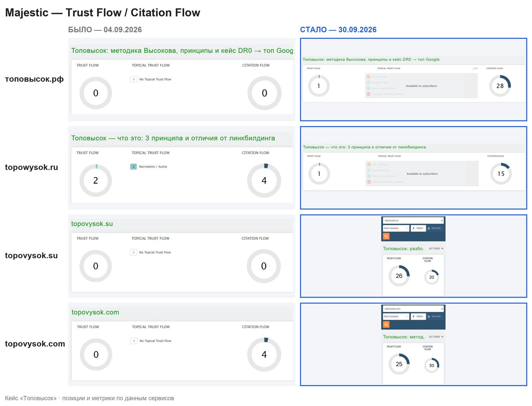Screen dimensions: 532x406
Task: Click the "БЫЛО — 04.09.2026" column header
Action: 105,30
